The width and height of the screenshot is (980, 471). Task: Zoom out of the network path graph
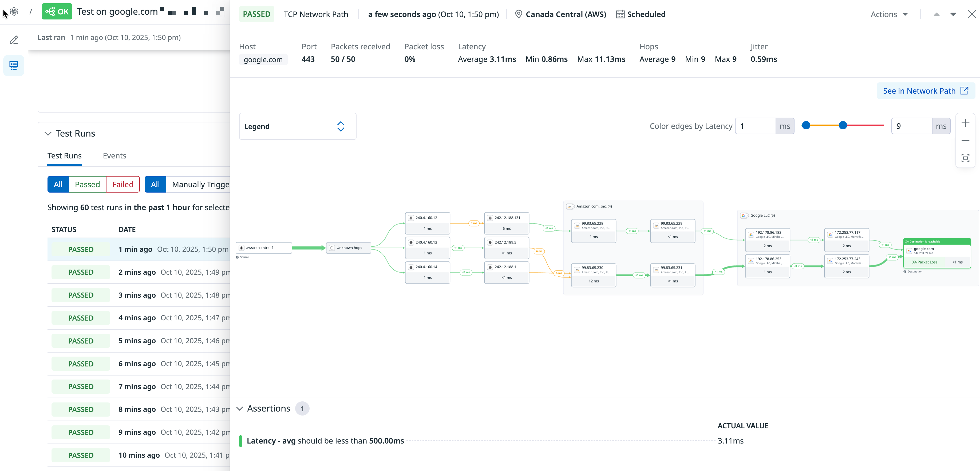pos(965,141)
